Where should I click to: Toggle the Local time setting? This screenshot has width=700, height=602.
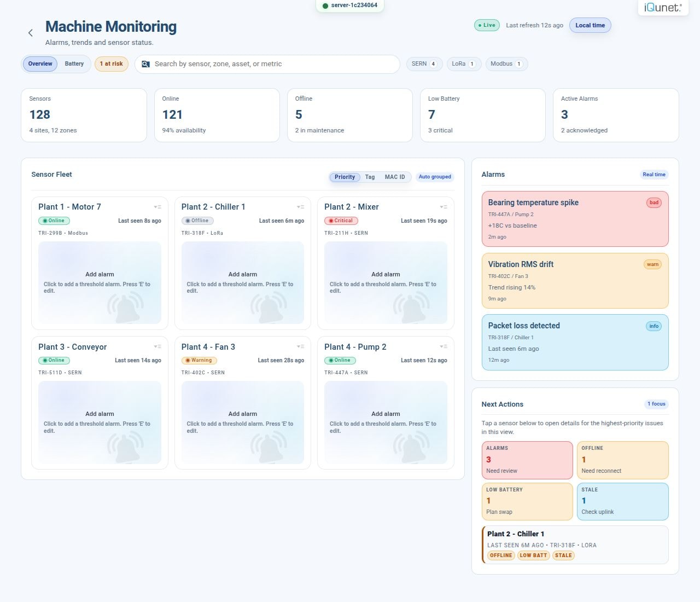590,25
